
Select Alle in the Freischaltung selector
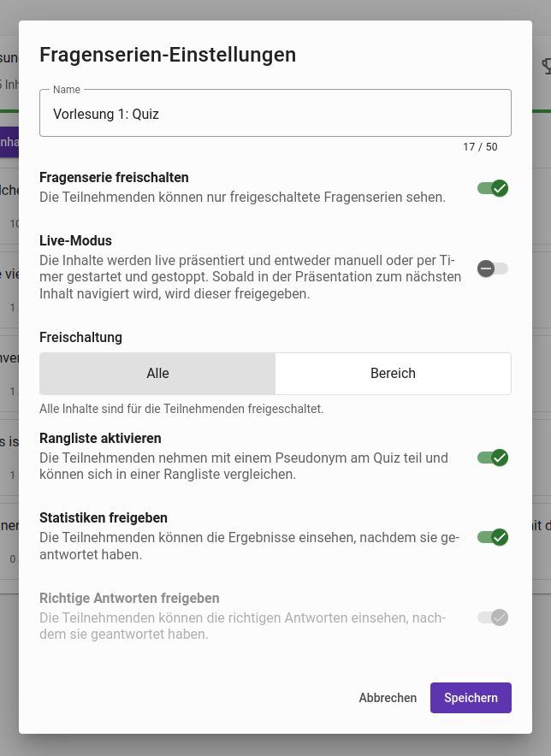click(x=157, y=374)
